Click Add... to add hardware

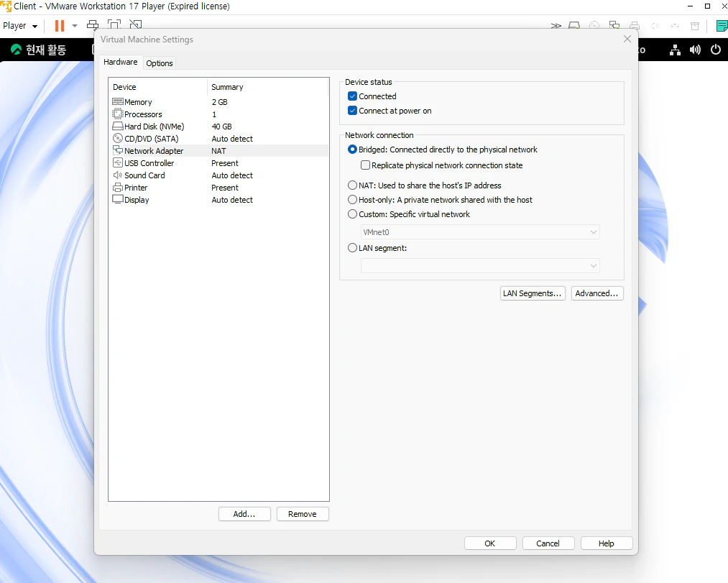(x=244, y=514)
